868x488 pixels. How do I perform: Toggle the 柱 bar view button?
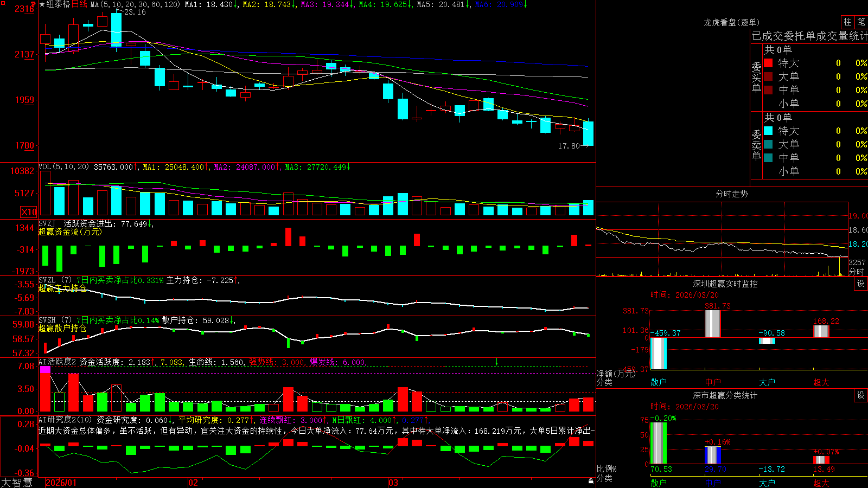847,22
